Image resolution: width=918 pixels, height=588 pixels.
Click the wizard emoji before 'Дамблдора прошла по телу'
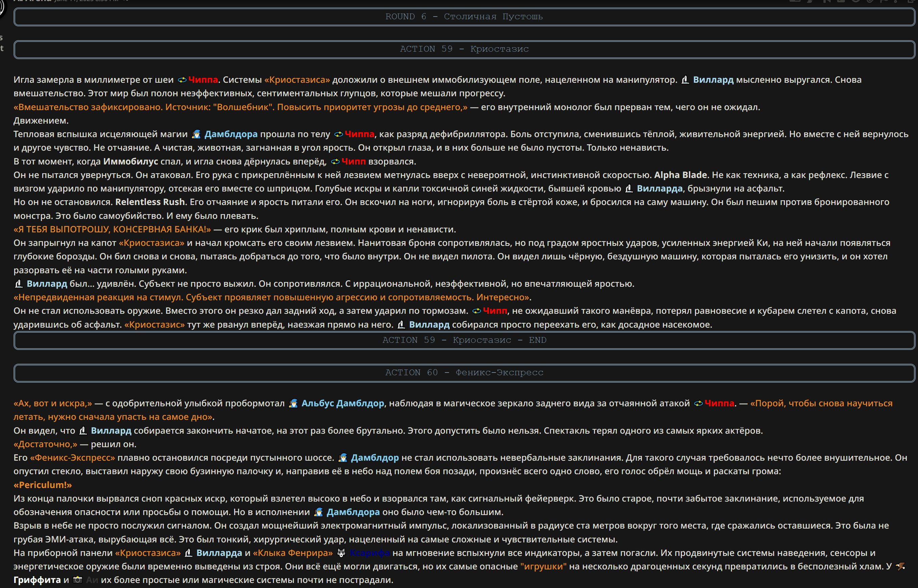pyautogui.click(x=196, y=134)
